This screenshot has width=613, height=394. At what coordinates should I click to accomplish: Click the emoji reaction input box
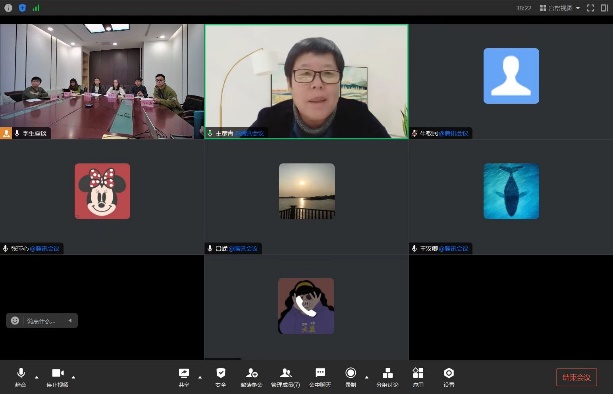tap(42, 321)
